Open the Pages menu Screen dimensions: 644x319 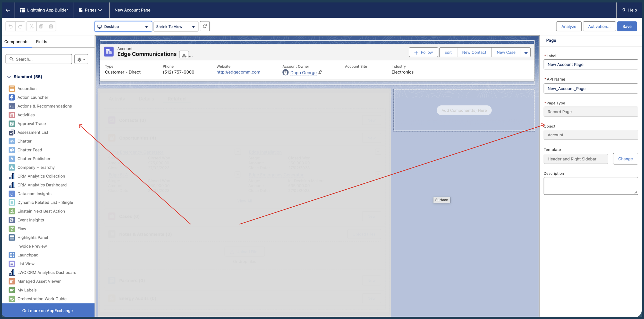[90, 10]
